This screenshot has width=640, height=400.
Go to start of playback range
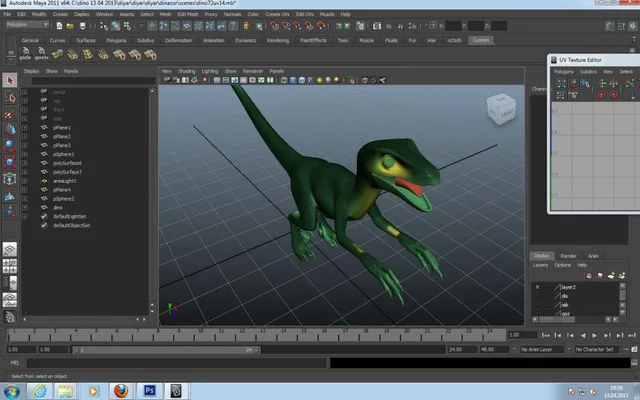pyautogui.click(x=545, y=336)
